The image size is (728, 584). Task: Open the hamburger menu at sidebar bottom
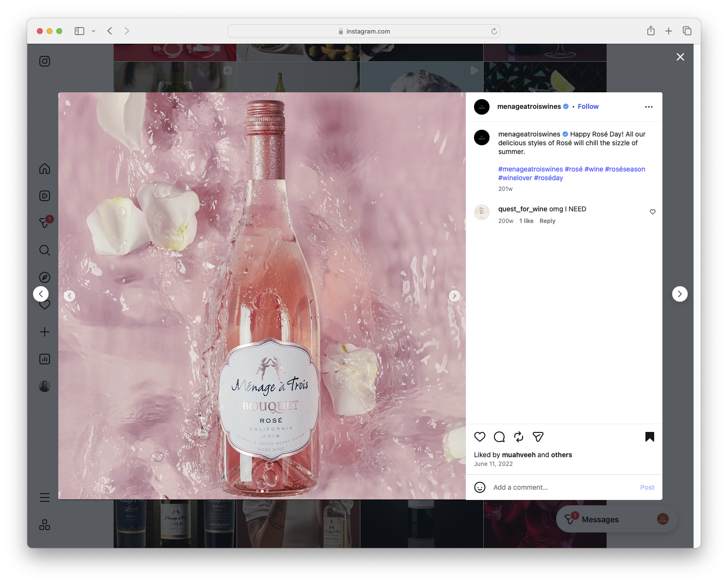(44, 498)
